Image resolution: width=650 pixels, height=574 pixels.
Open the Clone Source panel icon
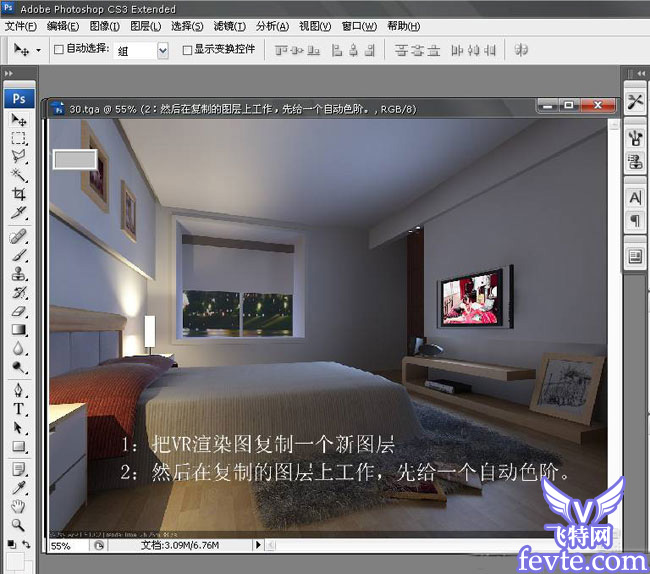[635, 161]
